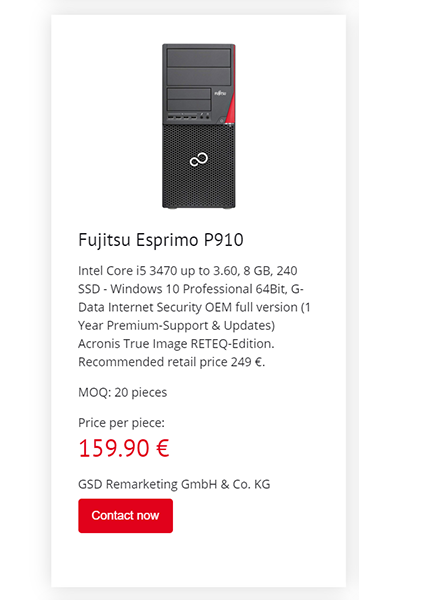
Task: Click the power button on the tower image
Action: tap(221, 120)
